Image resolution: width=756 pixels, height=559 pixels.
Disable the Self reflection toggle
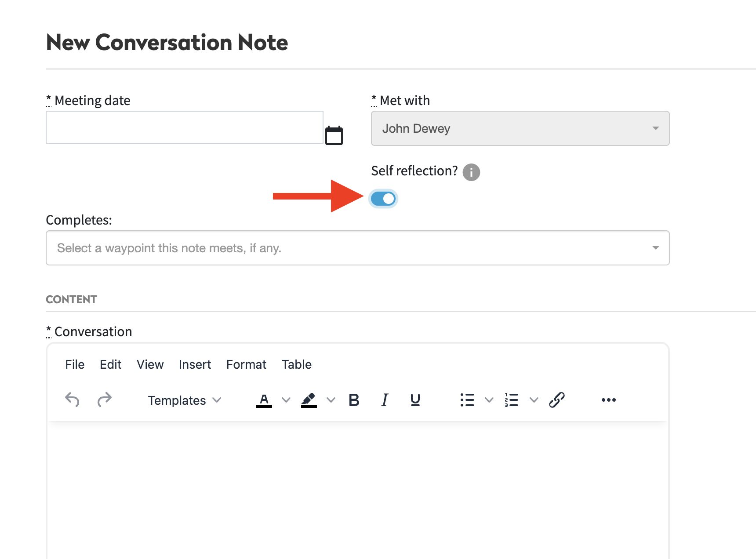[x=383, y=199]
